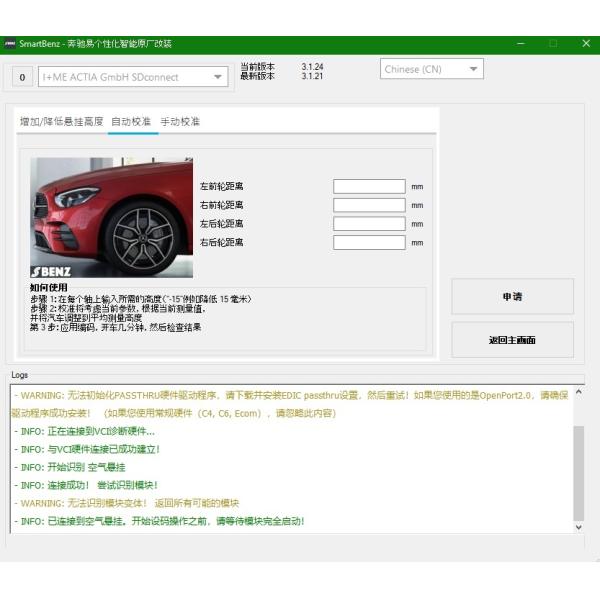The width and height of the screenshot is (600, 600).
Task: Switch to the 增加/降低悬挂高度 tab
Action: click(61, 122)
